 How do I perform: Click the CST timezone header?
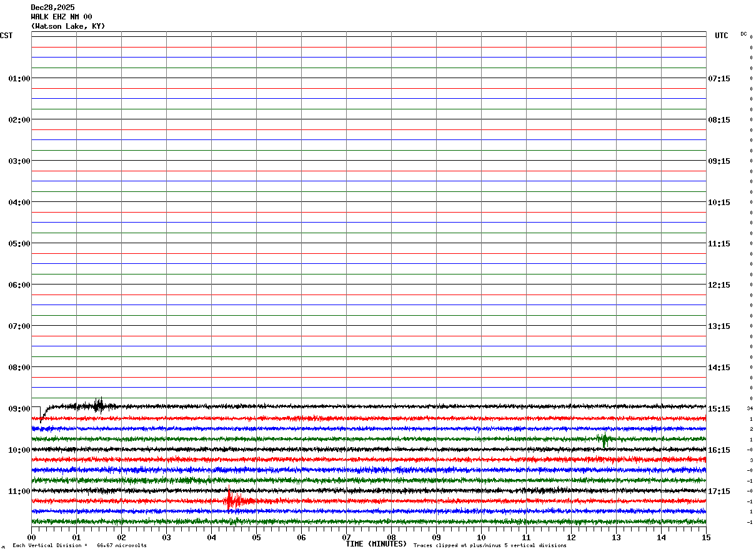point(6,36)
